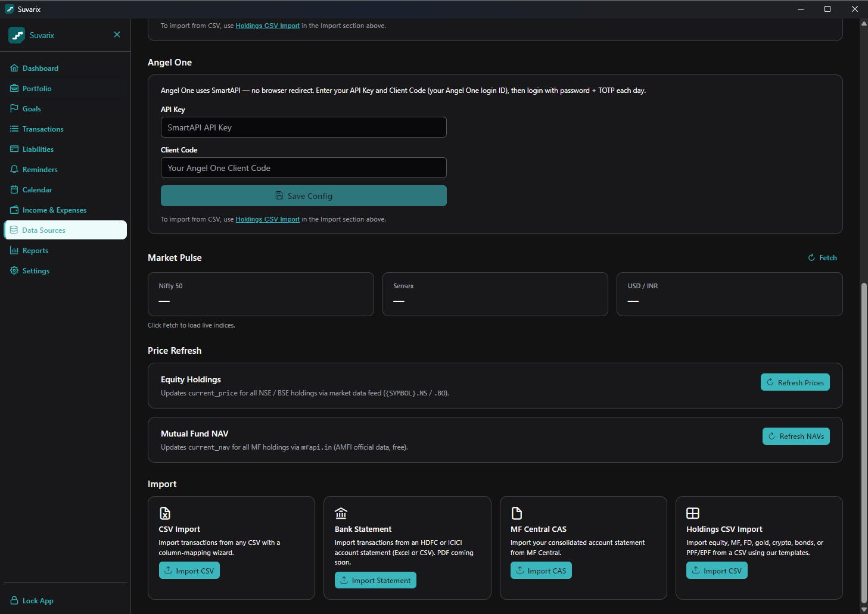Click the Suvarix logo icon in sidebar
This screenshot has height=614, width=868.
pos(17,35)
